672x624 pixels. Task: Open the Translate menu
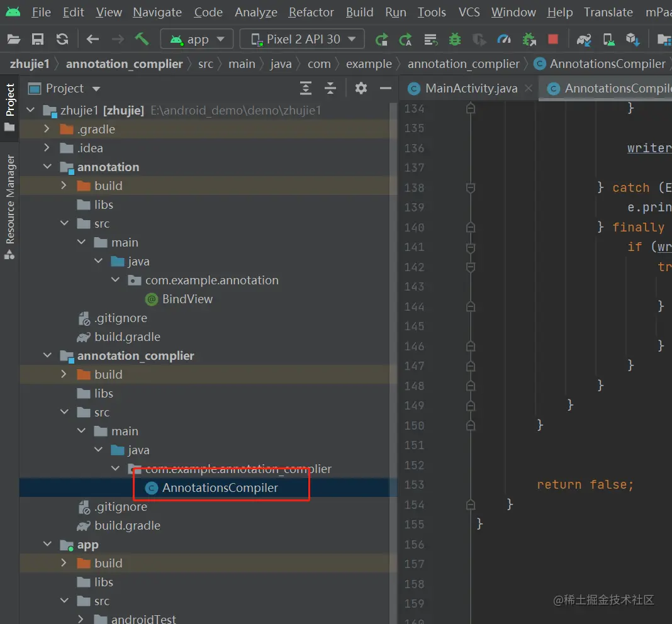608,12
